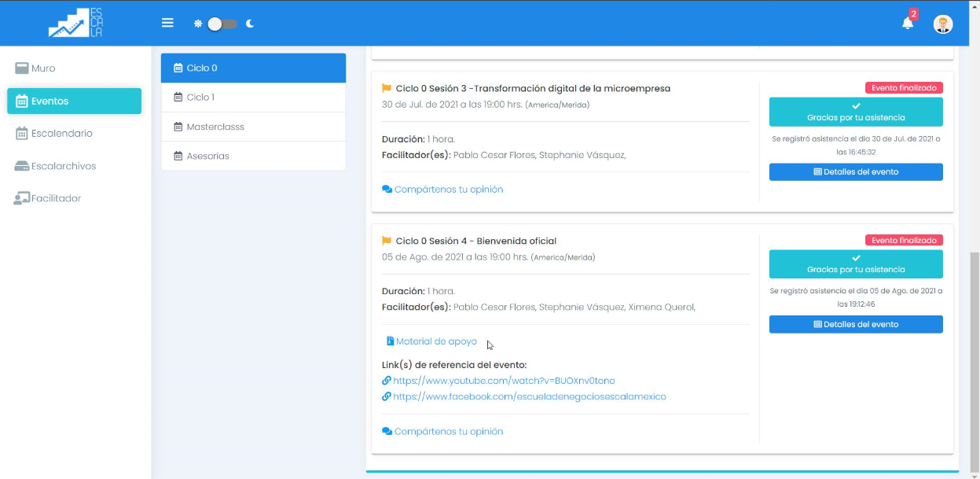Open Detalles del evento for Sesión 4
The width and height of the screenshot is (980, 479).
pyautogui.click(x=855, y=324)
